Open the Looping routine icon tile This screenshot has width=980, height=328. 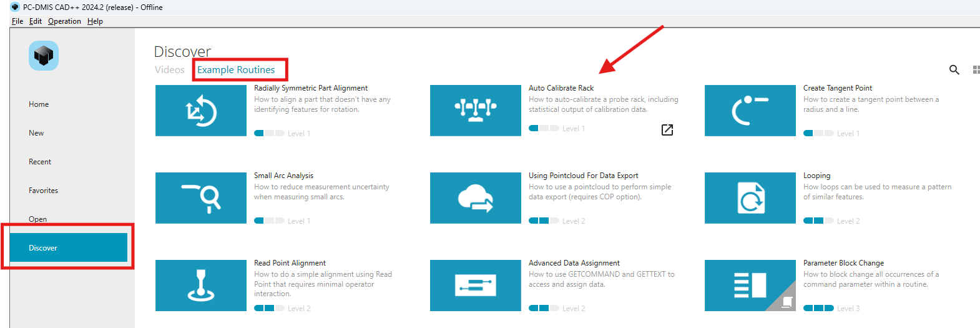tap(750, 198)
